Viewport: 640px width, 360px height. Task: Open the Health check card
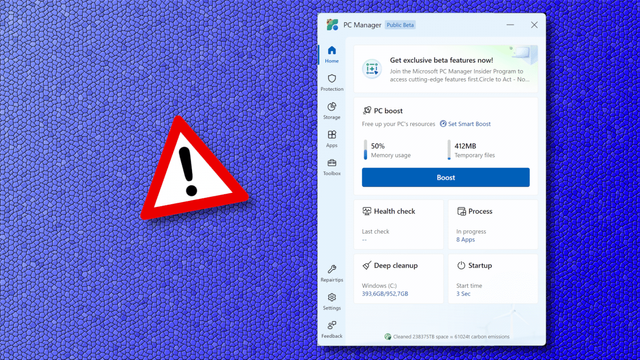(x=398, y=224)
